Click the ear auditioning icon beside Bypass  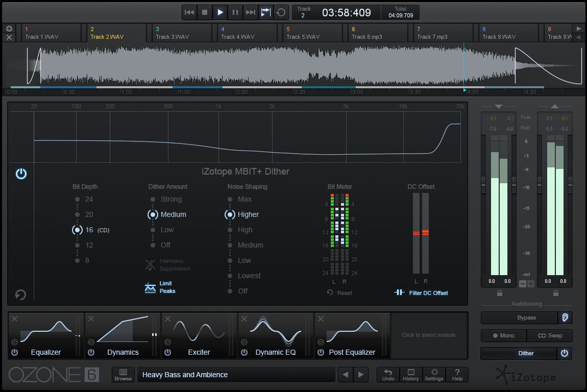click(565, 317)
